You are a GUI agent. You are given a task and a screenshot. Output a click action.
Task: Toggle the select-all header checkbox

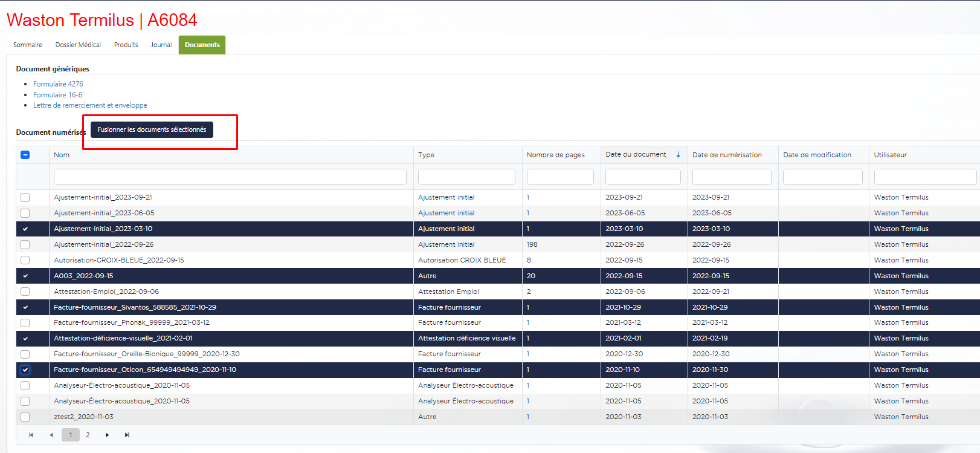tap(25, 155)
